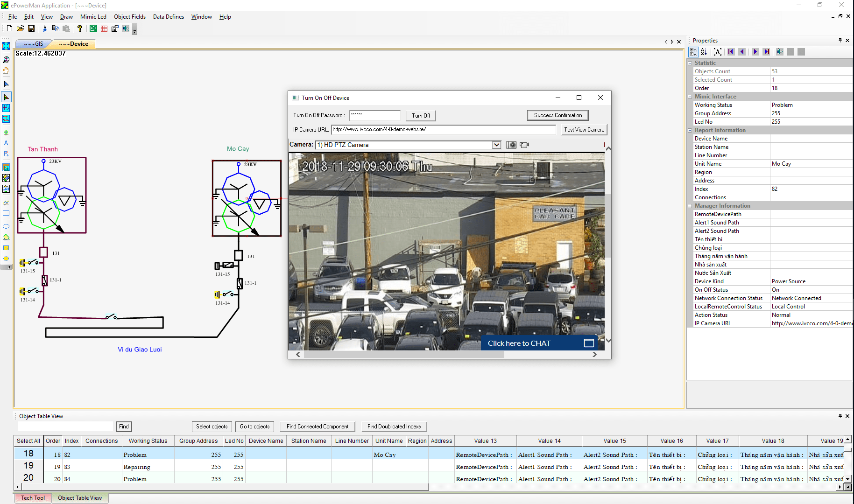Collapse the Mimic Interface section
854x504 pixels.
(x=690, y=97)
